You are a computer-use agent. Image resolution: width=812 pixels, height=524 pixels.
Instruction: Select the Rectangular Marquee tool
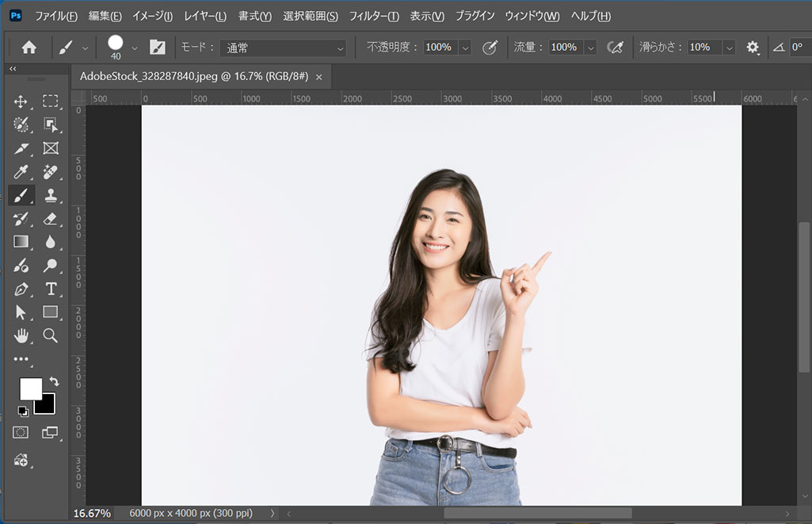coord(51,101)
